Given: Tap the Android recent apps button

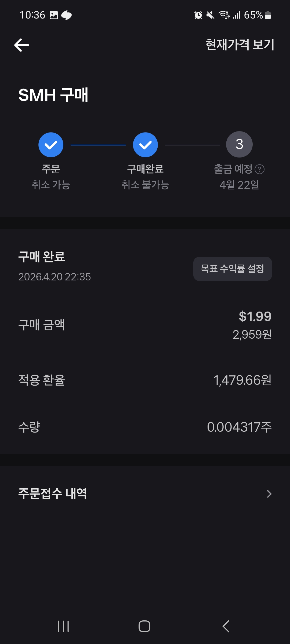Looking at the screenshot, I should [63, 626].
